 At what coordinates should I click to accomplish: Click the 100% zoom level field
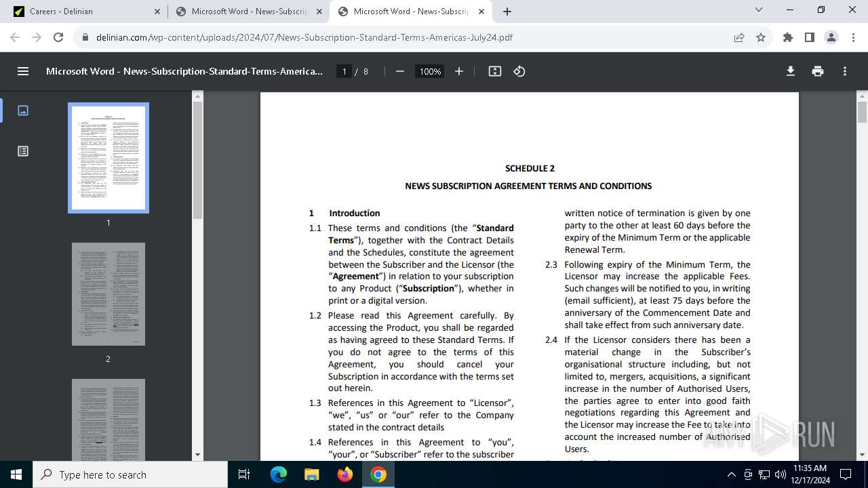[430, 71]
